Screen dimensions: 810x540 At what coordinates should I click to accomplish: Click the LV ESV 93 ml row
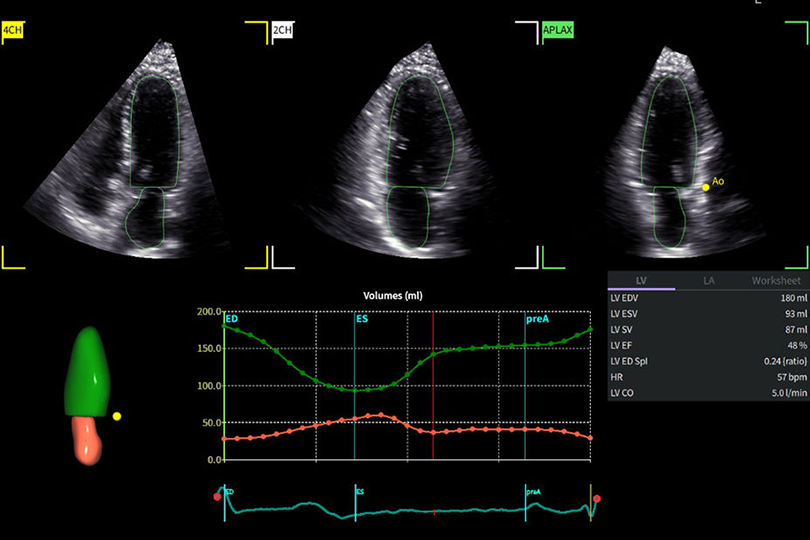(x=708, y=314)
